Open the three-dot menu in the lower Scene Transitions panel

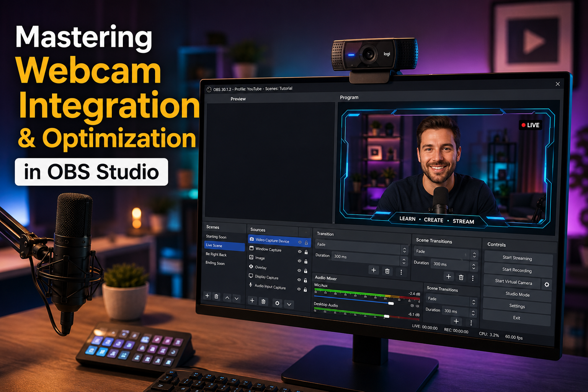471,323
